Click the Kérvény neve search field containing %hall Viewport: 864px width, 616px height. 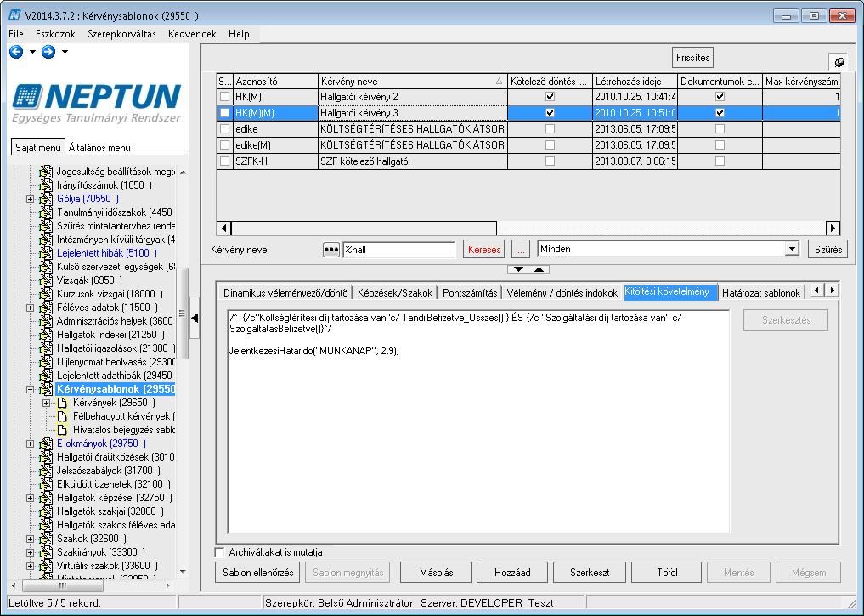pyautogui.click(x=399, y=250)
